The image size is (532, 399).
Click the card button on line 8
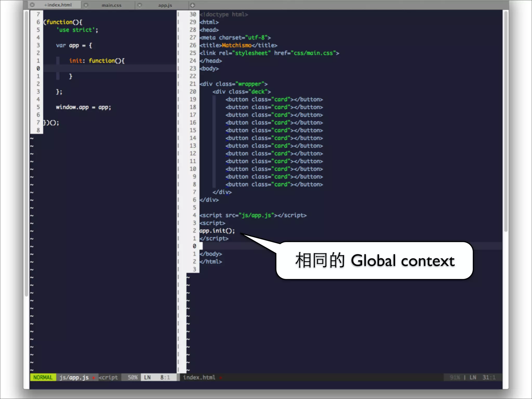tap(274, 184)
